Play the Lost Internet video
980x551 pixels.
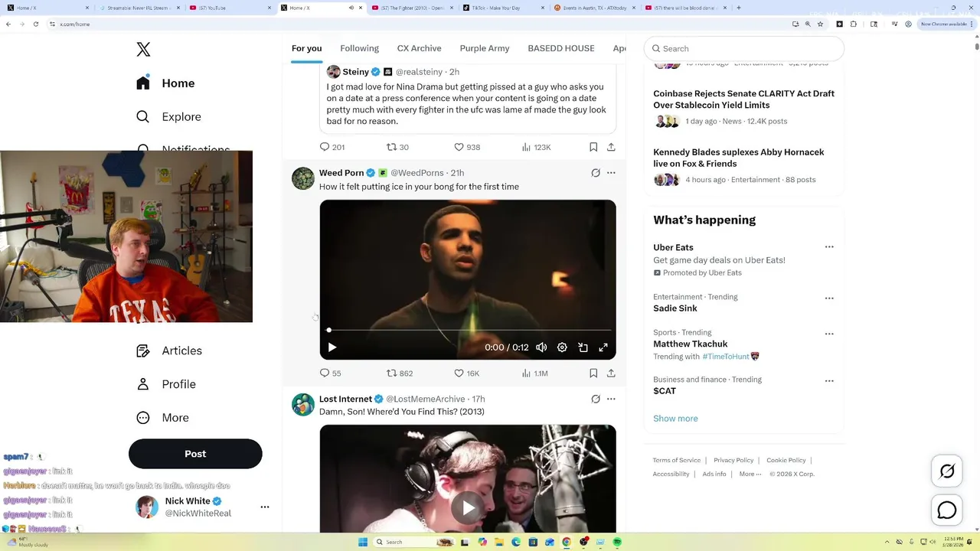[x=468, y=507]
